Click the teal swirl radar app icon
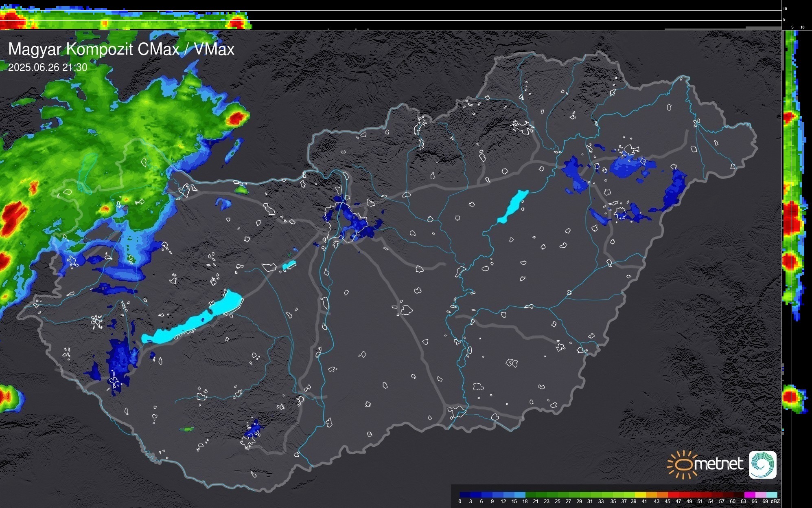This screenshot has width=812, height=508. pos(762,464)
